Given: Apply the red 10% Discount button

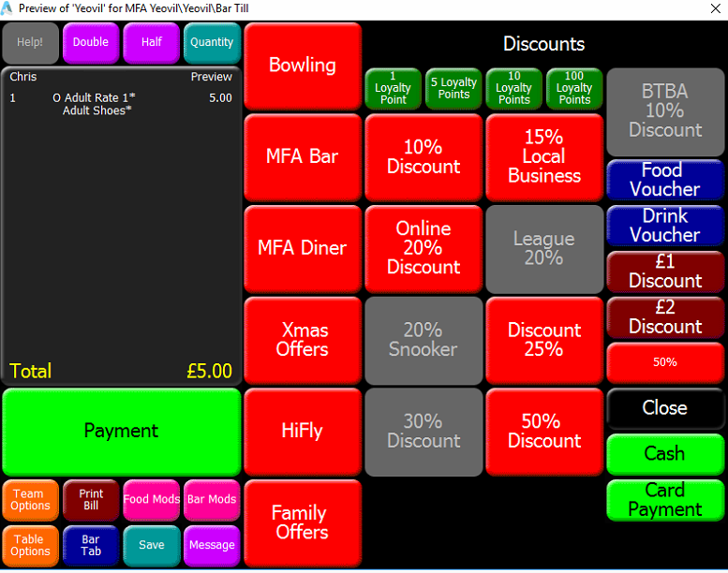Looking at the screenshot, I should (423, 156).
